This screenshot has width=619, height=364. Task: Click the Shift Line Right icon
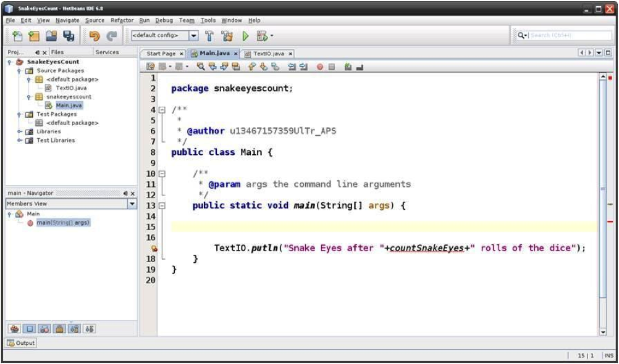[303, 67]
